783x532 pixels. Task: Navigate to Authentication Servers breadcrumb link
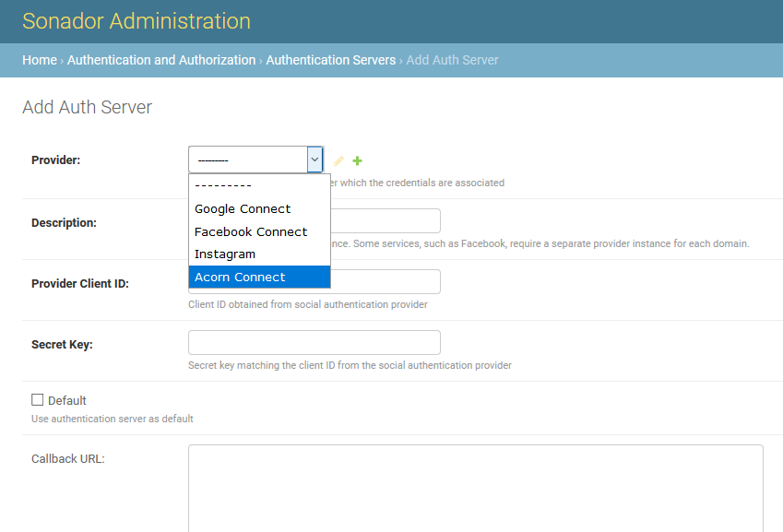coord(330,60)
